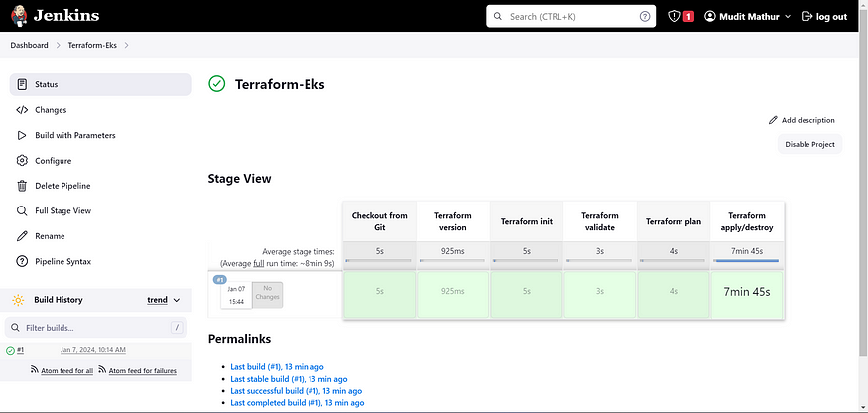This screenshot has height=413, width=868.
Task: Click the Checkout from Git average time bar
Action: (379, 260)
